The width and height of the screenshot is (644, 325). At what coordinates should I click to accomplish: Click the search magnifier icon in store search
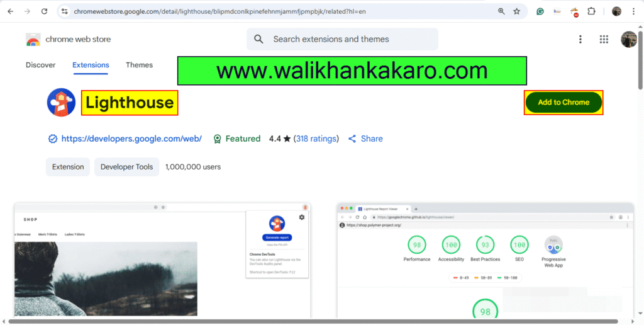[258, 39]
